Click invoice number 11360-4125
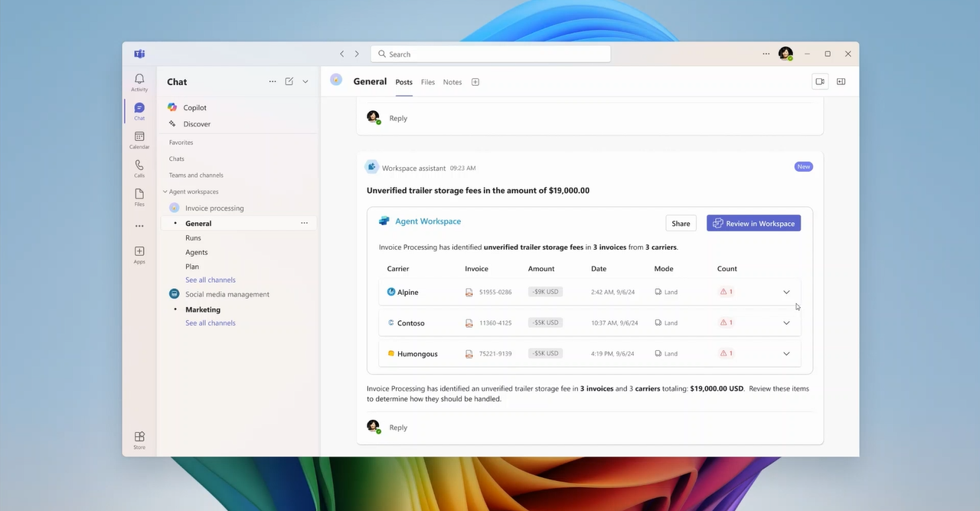The height and width of the screenshot is (511, 980). click(x=495, y=323)
